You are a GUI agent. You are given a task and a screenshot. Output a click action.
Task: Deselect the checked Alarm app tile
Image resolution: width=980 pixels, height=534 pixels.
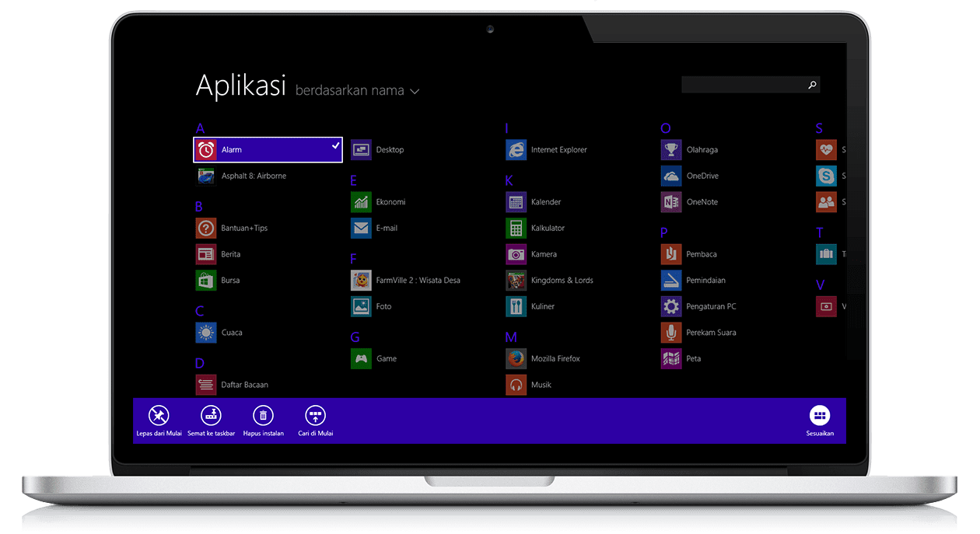pos(268,149)
